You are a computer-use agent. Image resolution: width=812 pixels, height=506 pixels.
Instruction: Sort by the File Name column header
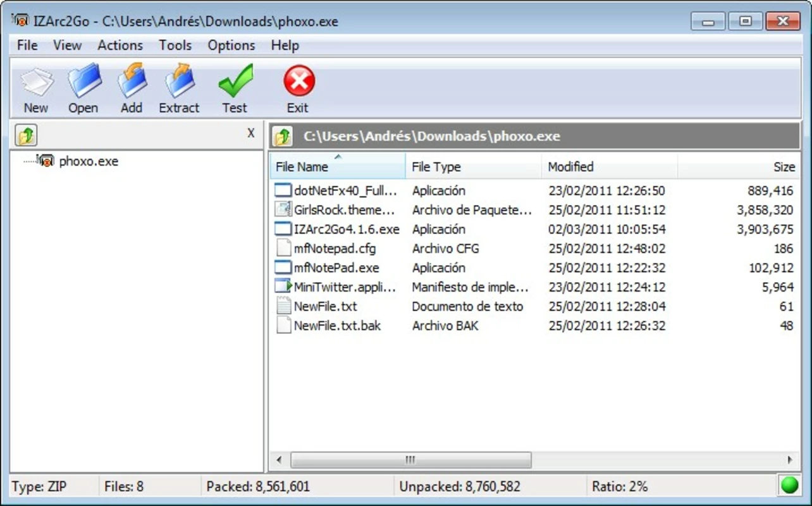(x=338, y=166)
